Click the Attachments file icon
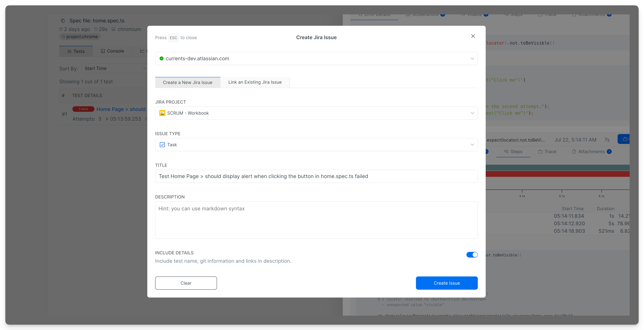Viewport: 644px width, 330px height. pos(574,152)
